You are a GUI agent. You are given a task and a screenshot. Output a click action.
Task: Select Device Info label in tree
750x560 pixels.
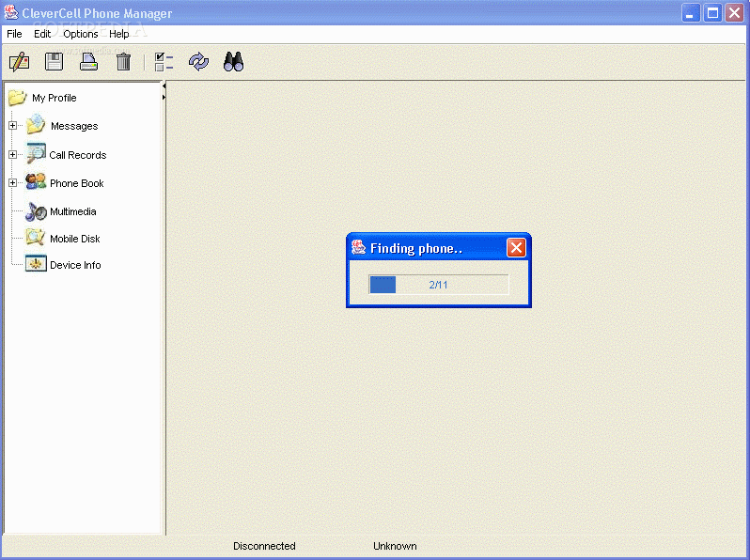click(75, 265)
